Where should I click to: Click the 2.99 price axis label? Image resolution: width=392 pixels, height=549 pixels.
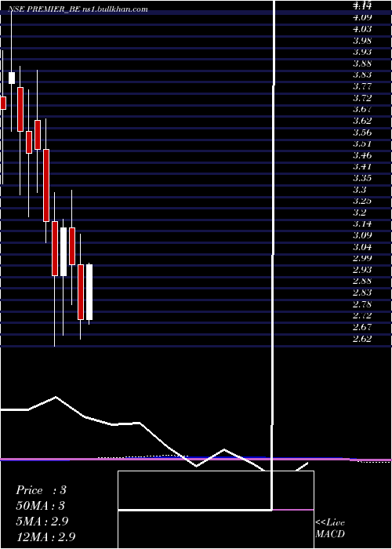click(x=362, y=258)
